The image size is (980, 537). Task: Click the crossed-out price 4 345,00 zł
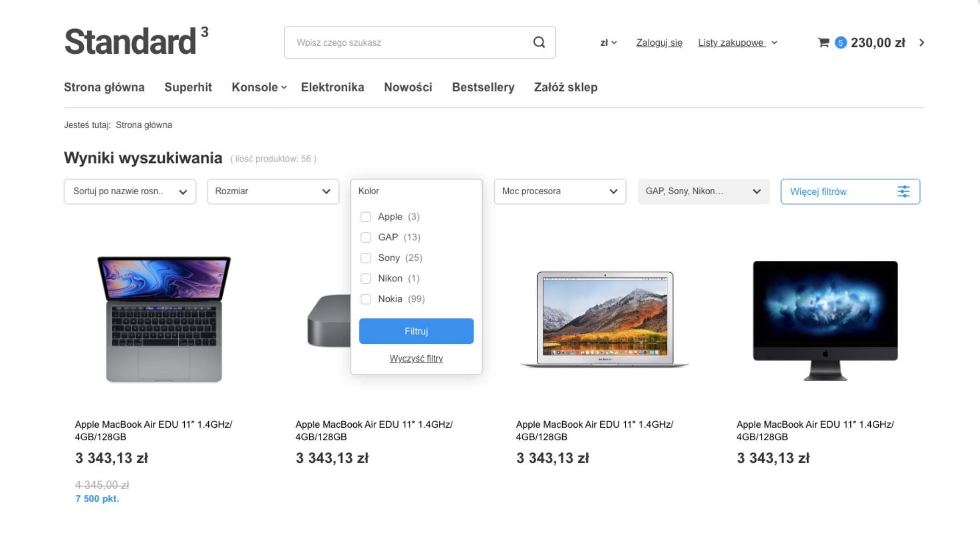(x=102, y=485)
